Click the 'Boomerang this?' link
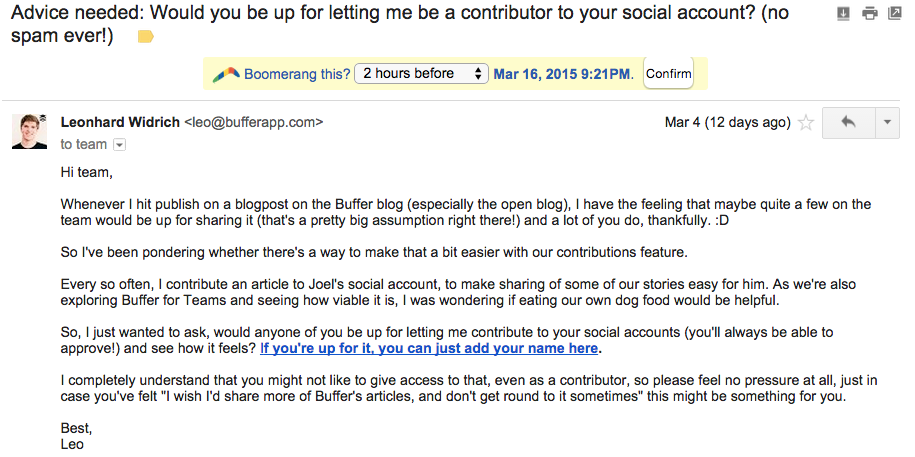 click(297, 74)
